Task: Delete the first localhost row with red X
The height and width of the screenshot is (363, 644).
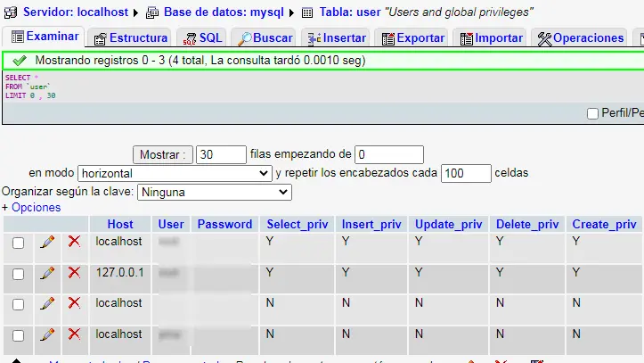Action: (74, 241)
